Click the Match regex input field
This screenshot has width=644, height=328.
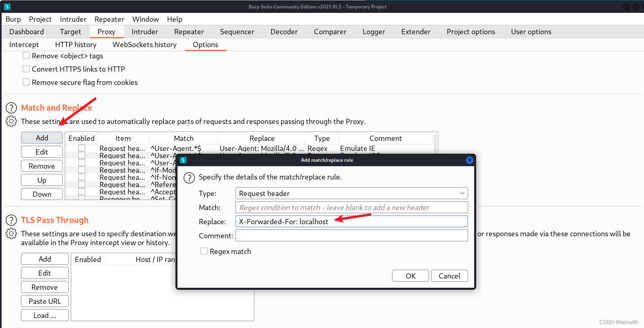tap(351, 207)
